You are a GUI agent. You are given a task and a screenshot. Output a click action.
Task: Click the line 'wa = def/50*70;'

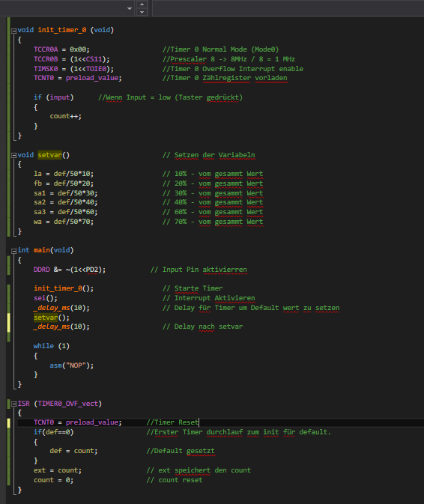click(x=64, y=222)
